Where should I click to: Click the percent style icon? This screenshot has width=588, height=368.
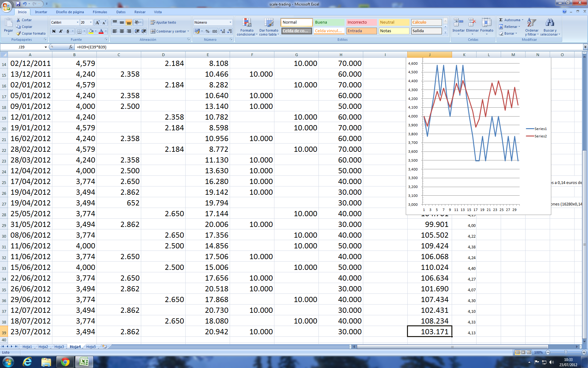pos(207,31)
